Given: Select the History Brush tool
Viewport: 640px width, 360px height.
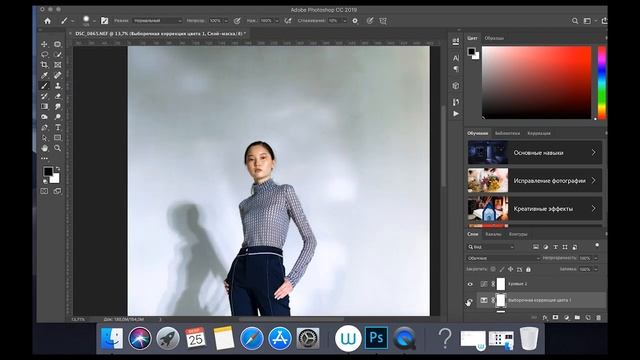Looking at the screenshot, I should point(44,96).
